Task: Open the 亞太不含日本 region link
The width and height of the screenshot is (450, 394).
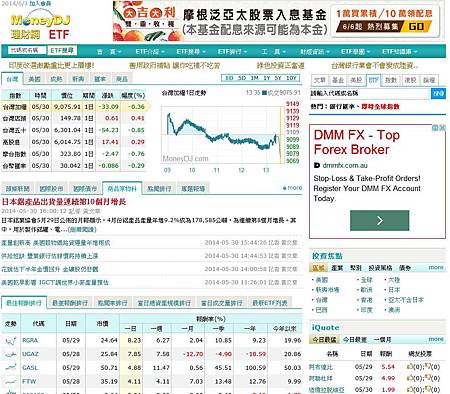Action: (x=406, y=300)
